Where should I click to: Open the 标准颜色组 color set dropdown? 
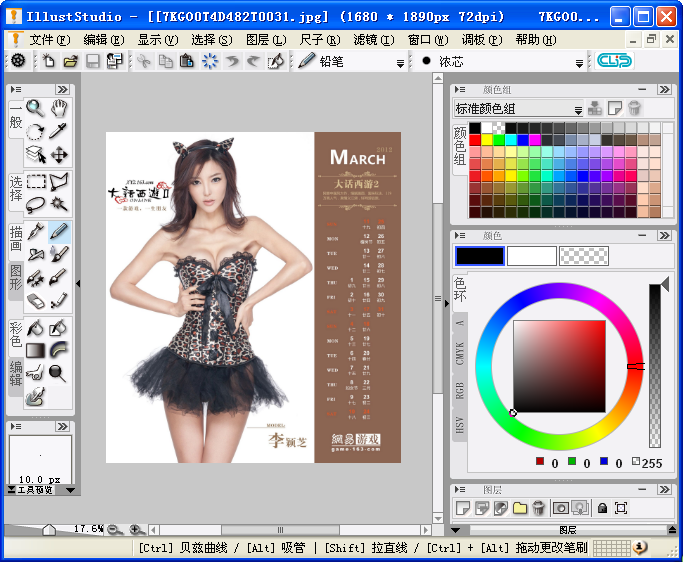click(578, 109)
